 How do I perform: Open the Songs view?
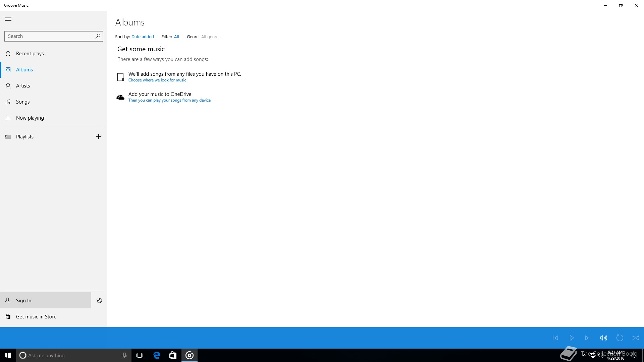(x=54, y=102)
